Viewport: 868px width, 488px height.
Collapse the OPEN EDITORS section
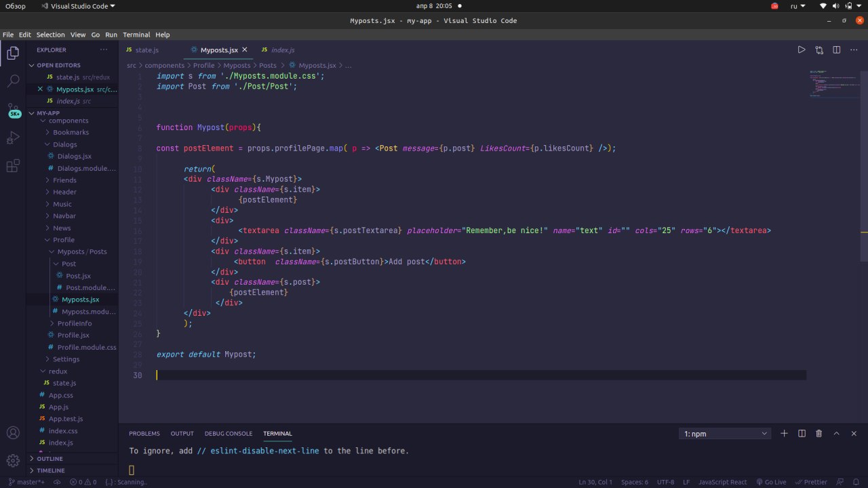coord(58,65)
